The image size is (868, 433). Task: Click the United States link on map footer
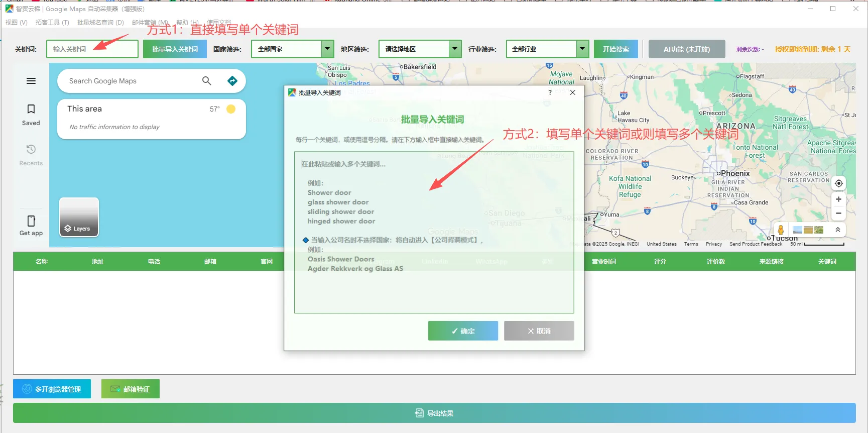[662, 244]
